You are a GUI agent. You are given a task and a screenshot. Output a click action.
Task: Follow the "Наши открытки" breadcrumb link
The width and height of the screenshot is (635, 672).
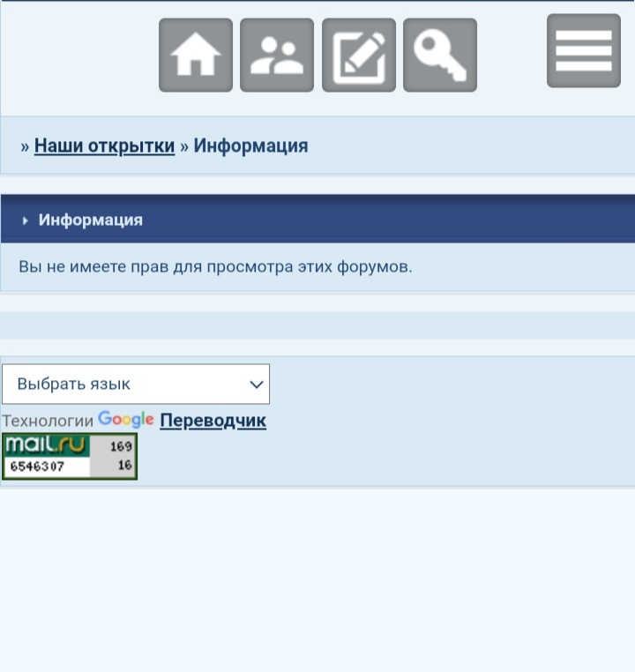pos(105,146)
